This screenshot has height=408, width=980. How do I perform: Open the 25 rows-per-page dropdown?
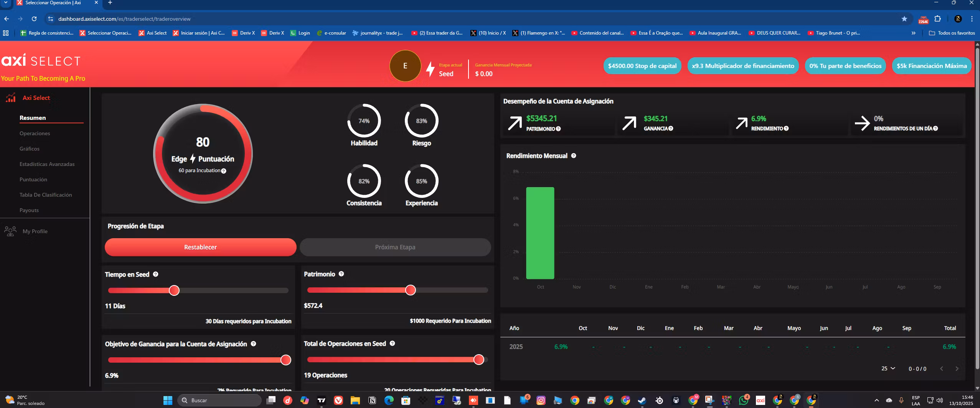(x=888, y=368)
